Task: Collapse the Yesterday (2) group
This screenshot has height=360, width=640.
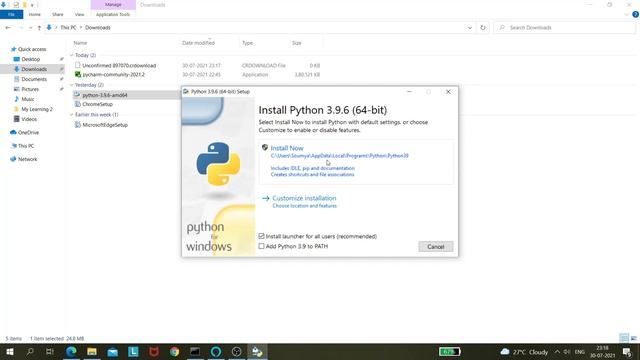Action: 71,85
